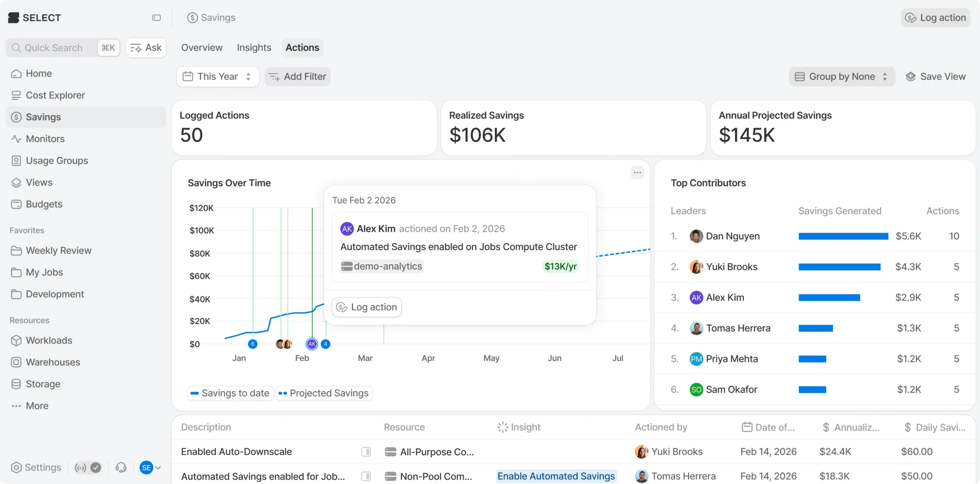Image resolution: width=980 pixels, height=484 pixels.
Task: Click the demo-analytics resource tag
Action: tap(382, 266)
